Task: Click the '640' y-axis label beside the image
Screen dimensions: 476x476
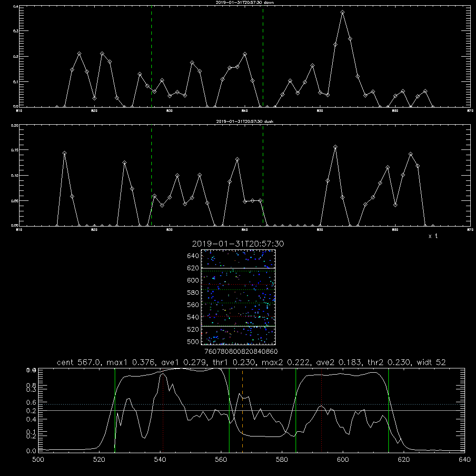Action: click(193, 256)
